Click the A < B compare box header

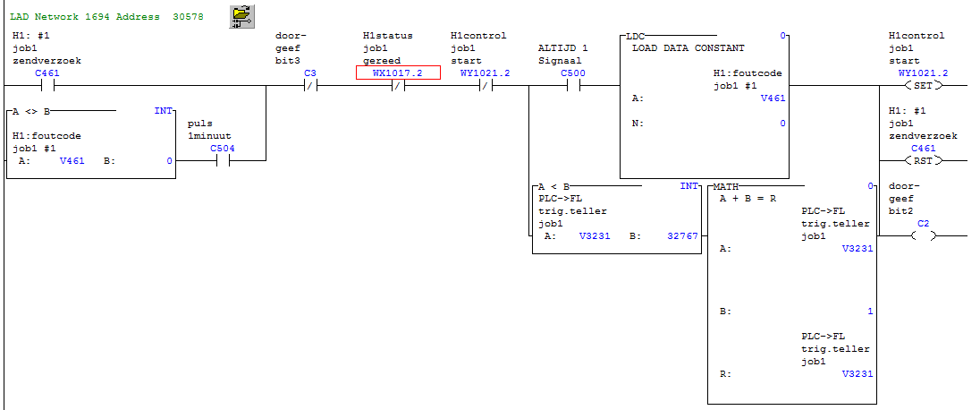pyautogui.click(x=555, y=187)
